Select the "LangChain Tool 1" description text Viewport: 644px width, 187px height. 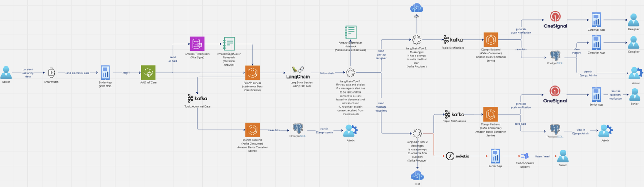click(x=351, y=98)
